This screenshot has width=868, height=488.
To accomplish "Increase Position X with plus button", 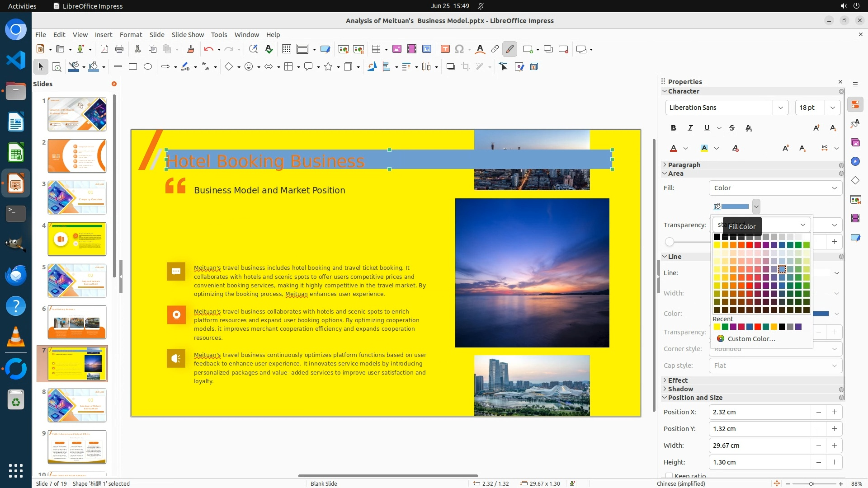I will coord(834,412).
